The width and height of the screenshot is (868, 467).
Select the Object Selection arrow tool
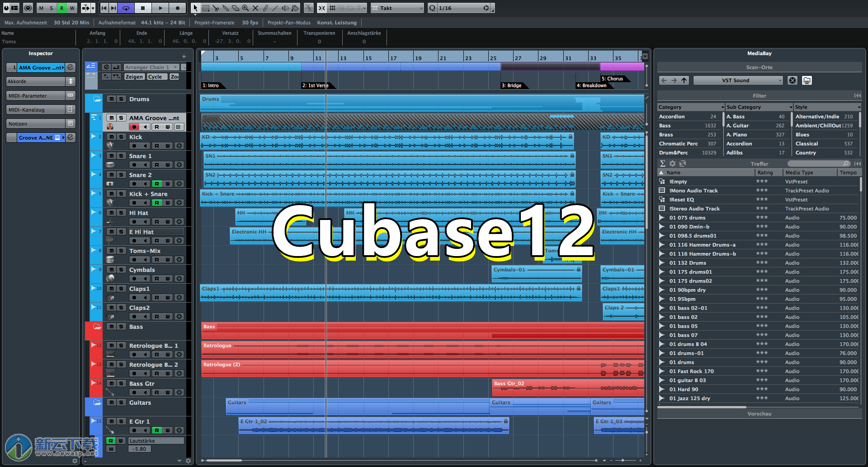click(195, 8)
